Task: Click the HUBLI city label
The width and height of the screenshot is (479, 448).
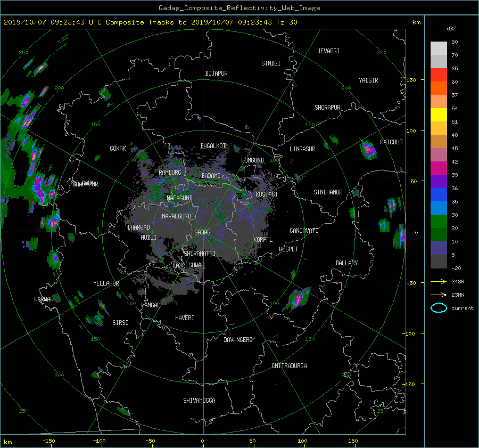Action: point(148,238)
